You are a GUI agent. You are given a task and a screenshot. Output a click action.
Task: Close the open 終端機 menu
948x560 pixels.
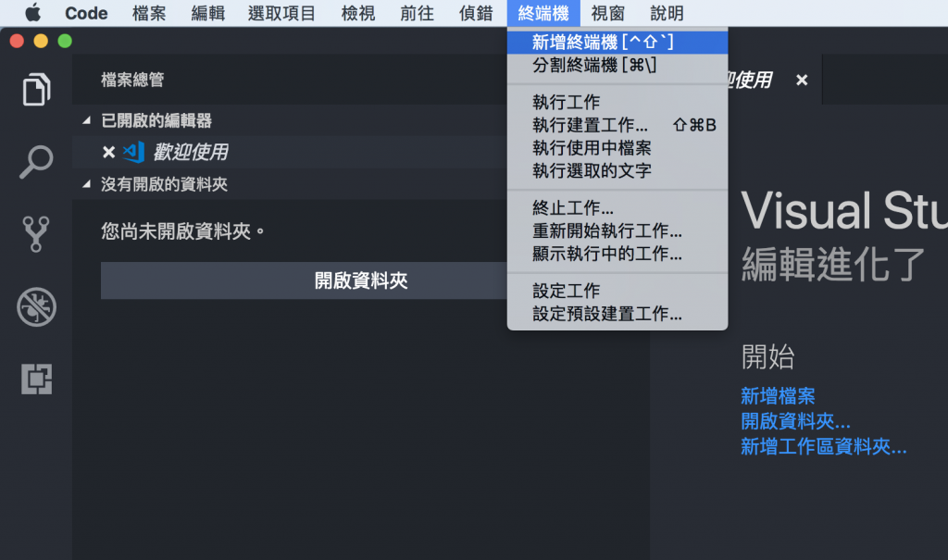[x=543, y=13]
